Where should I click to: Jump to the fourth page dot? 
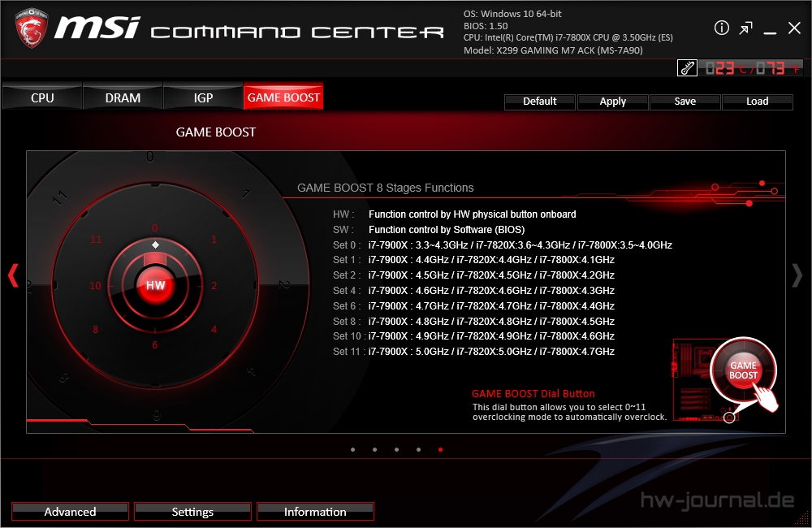(x=418, y=450)
